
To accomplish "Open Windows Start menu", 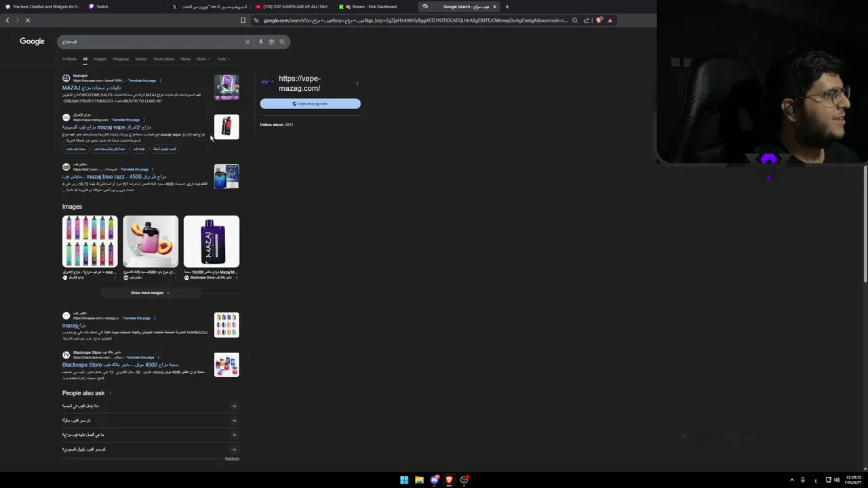I will click(404, 480).
